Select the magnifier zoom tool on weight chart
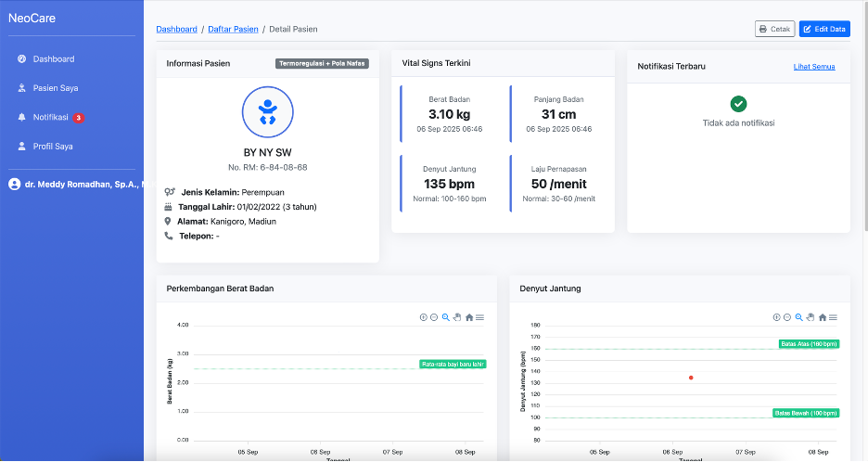The height and width of the screenshot is (462, 868). [x=446, y=317]
